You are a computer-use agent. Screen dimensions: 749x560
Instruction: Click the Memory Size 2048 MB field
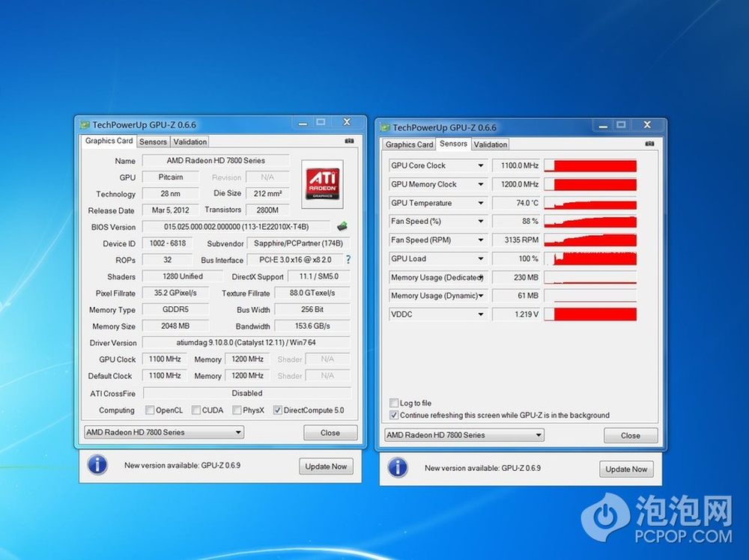point(175,326)
